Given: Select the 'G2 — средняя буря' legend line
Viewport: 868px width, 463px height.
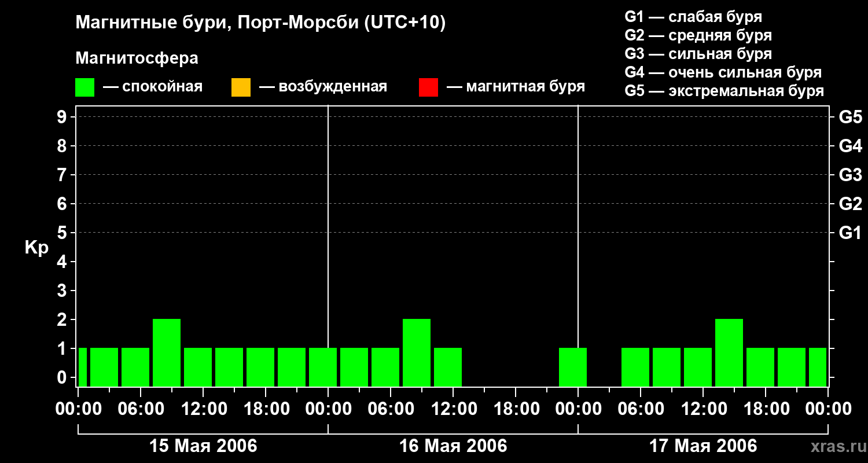Looking at the screenshot, I should (x=698, y=35).
